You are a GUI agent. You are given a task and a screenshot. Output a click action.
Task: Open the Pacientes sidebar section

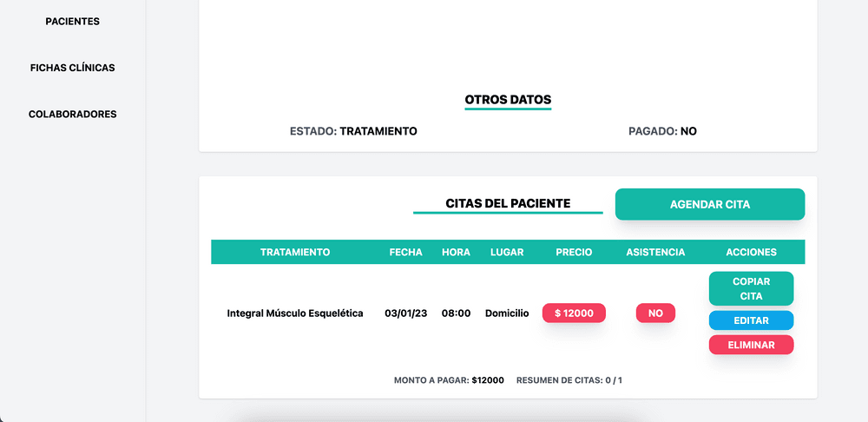(73, 22)
